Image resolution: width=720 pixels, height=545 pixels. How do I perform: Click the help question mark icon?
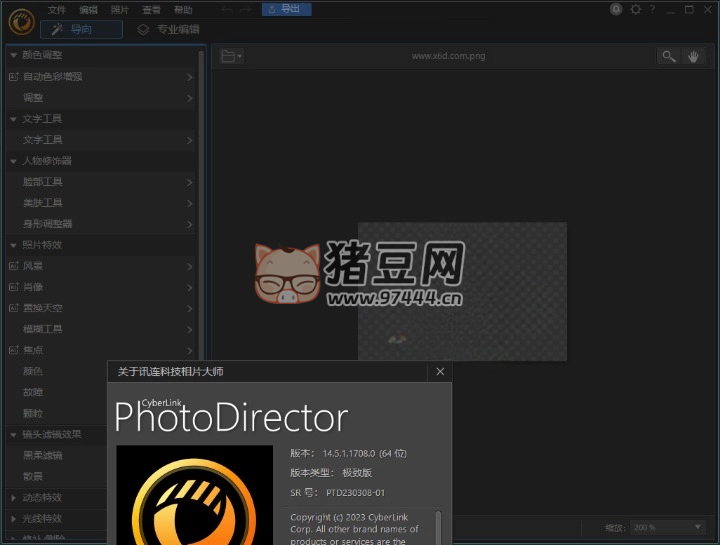[x=652, y=9]
